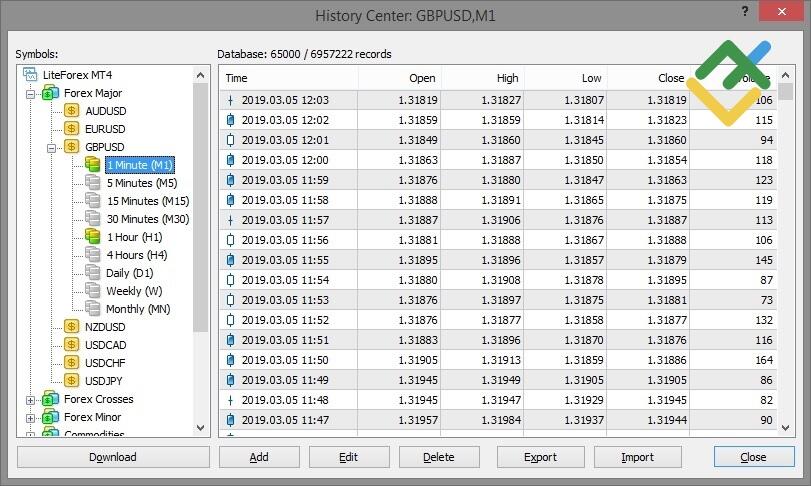Click the Forex Major folder icon

tap(50, 93)
